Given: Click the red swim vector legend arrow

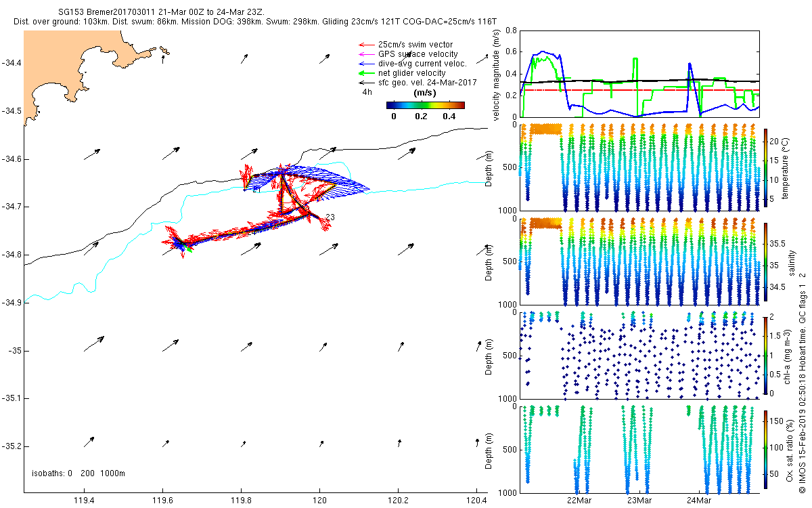Looking at the screenshot, I should (x=365, y=45).
